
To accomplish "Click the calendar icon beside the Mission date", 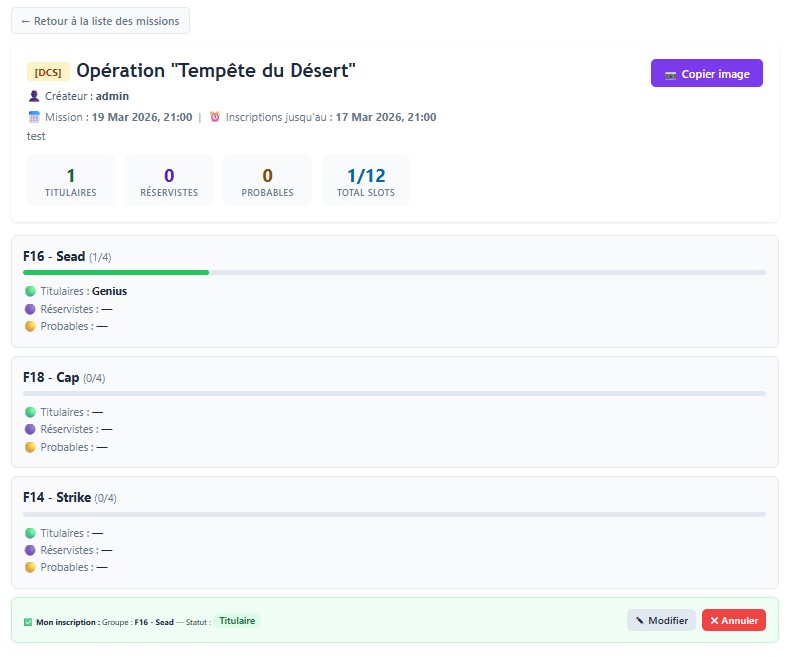I will coord(34,117).
